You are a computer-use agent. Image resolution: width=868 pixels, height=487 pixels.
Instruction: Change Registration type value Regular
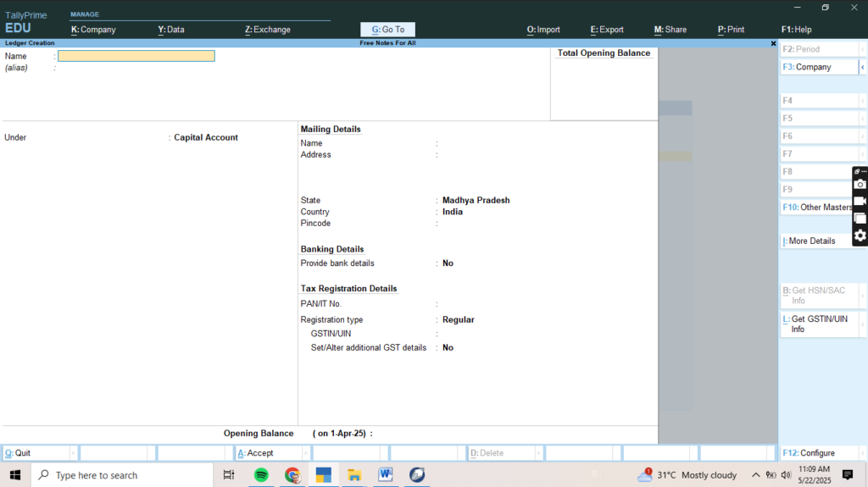coord(459,320)
